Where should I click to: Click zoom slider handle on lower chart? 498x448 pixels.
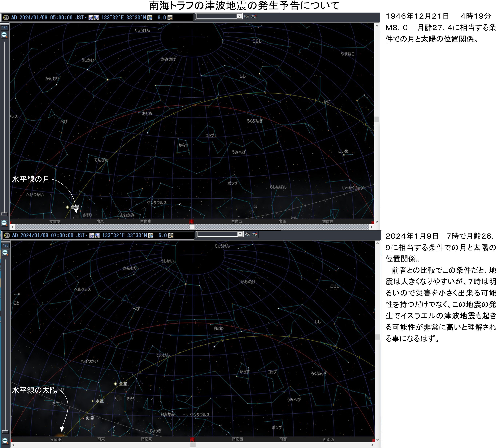pos(5,432)
